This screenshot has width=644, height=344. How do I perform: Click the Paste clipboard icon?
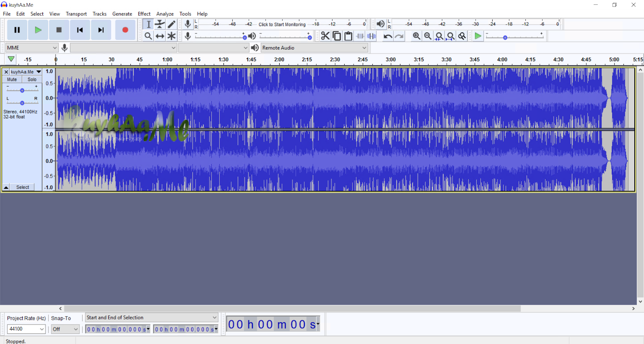pyautogui.click(x=349, y=36)
